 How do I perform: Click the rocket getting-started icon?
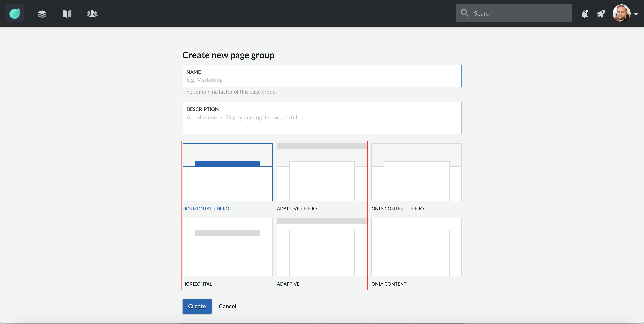pyautogui.click(x=601, y=14)
